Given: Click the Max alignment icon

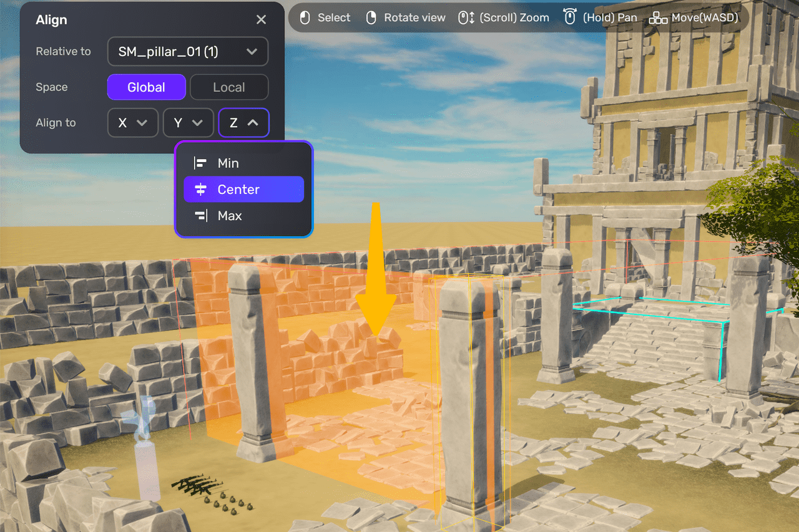Looking at the screenshot, I should (200, 216).
